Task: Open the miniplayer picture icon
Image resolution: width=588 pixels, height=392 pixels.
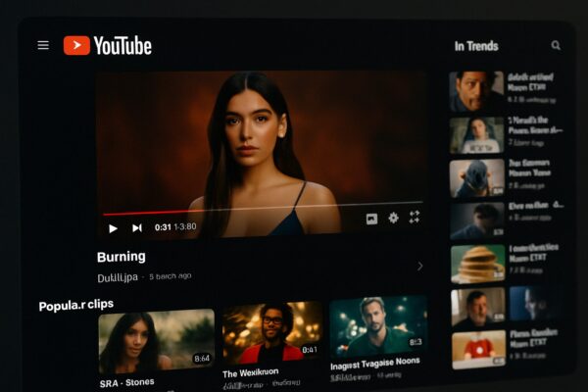Action: 371,219
